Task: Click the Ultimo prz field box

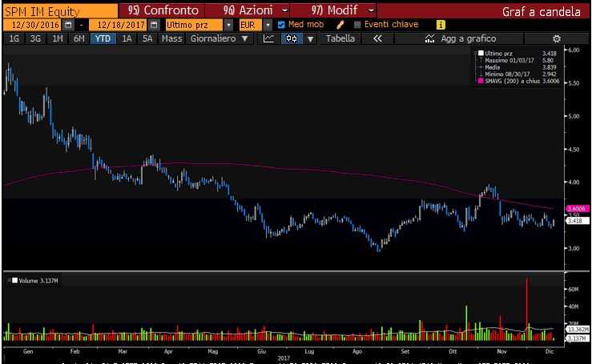Action: pos(194,25)
